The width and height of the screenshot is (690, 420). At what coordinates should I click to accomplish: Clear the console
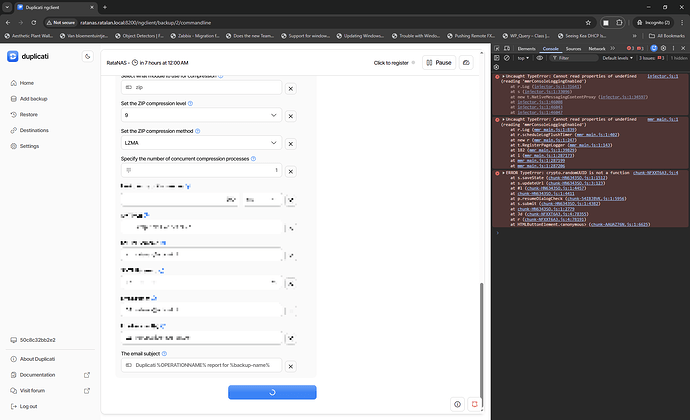pos(507,58)
